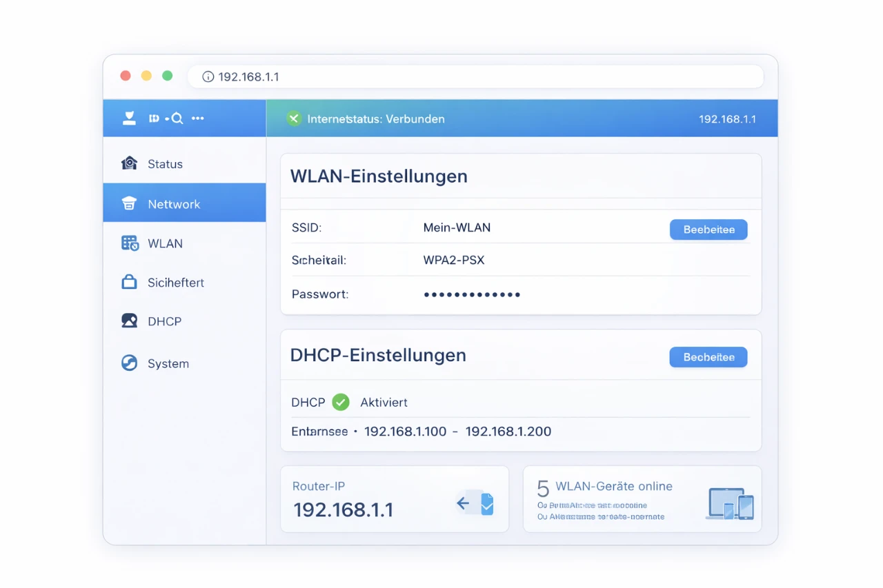Viewport: 883px width, 588px height.
Task: Open the Status section from sidebar
Action: coord(165,163)
